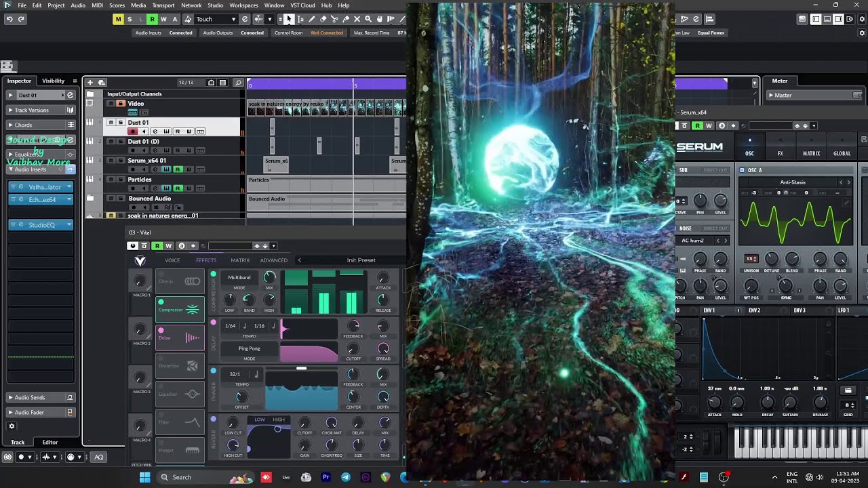Select the Zoom magnifier tool
This screenshot has height=488, width=868.
(368, 19)
